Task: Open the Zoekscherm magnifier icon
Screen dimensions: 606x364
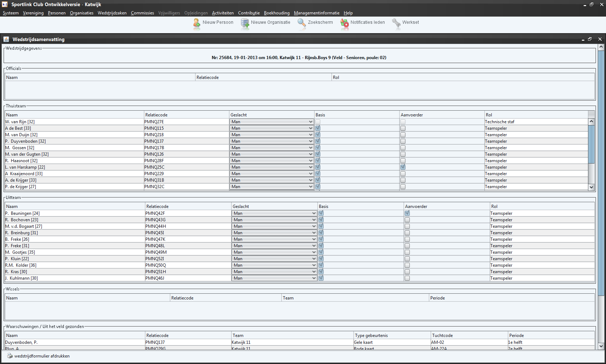Action: click(x=302, y=23)
